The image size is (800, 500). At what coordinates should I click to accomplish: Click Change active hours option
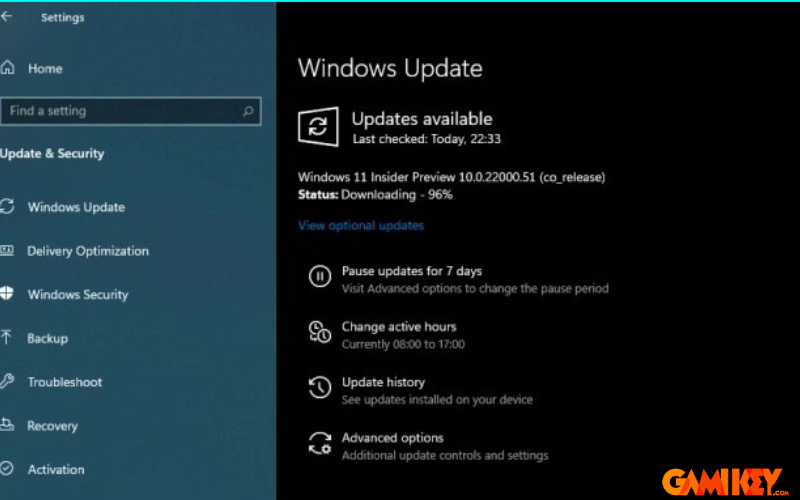click(x=399, y=327)
